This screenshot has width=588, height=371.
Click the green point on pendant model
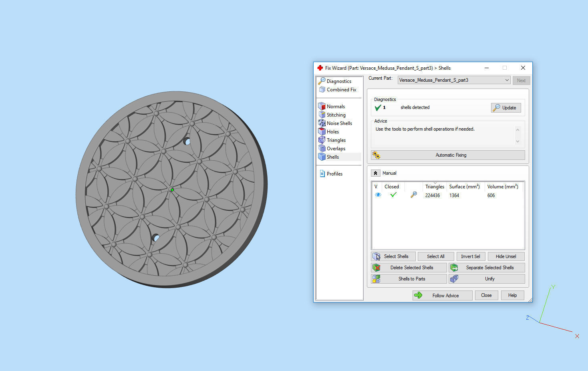[x=172, y=190]
